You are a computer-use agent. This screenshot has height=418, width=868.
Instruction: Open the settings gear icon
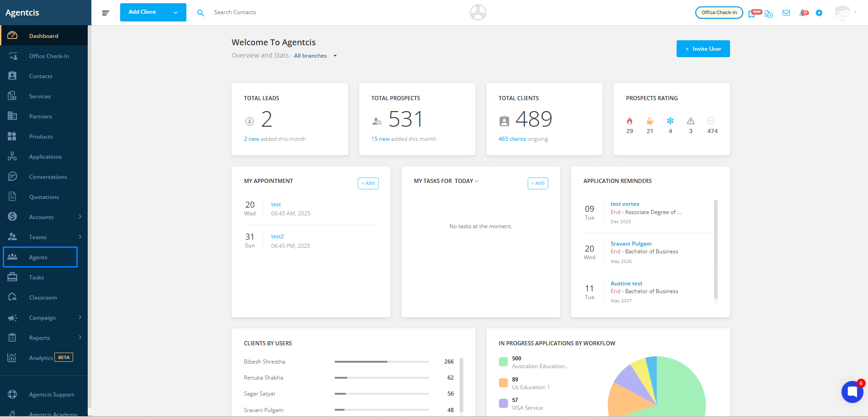819,13
